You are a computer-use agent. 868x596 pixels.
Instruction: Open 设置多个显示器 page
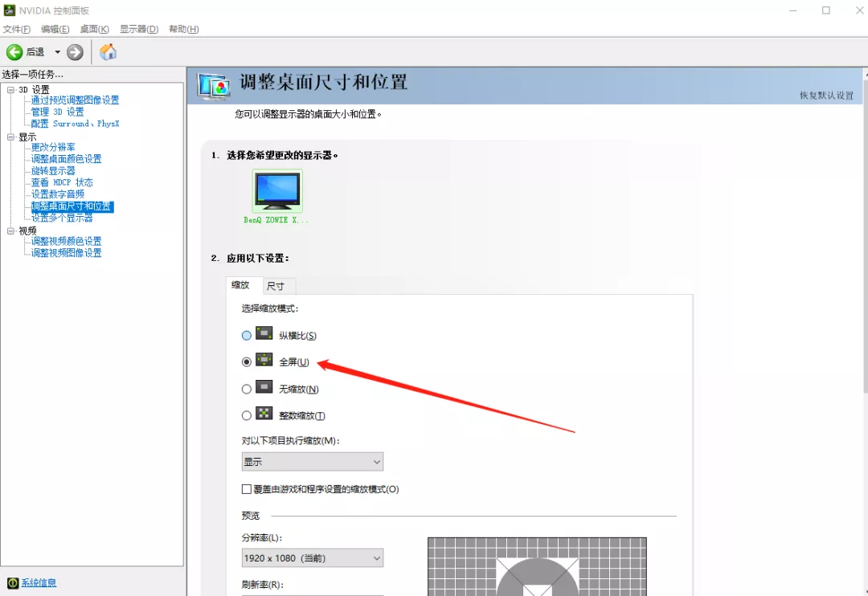coord(62,218)
